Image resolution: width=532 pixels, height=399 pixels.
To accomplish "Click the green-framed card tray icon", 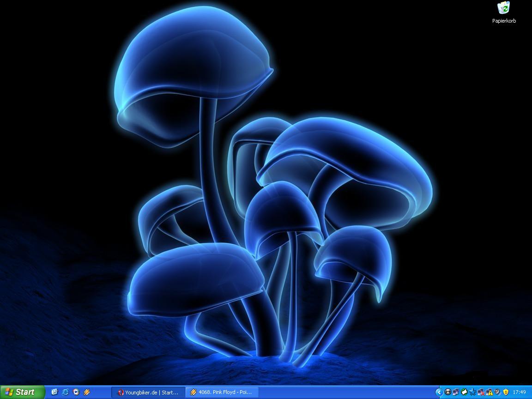I will point(464,392).
